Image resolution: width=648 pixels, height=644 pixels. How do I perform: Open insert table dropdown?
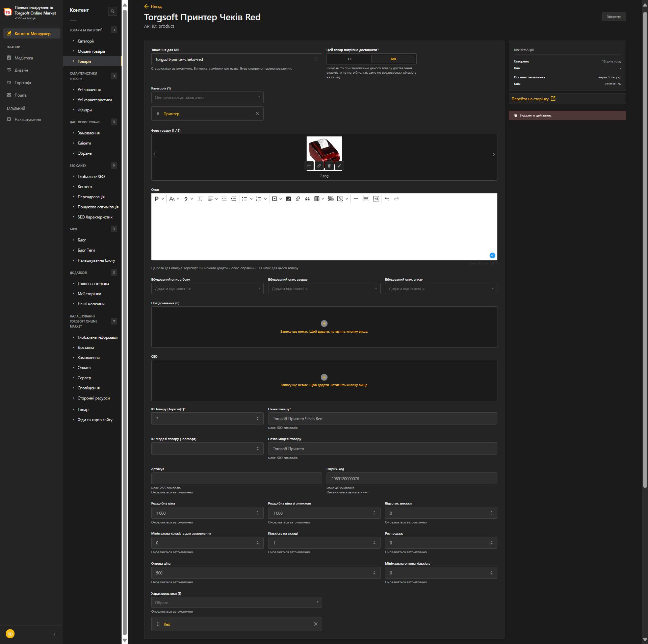(x=319, y=199)
